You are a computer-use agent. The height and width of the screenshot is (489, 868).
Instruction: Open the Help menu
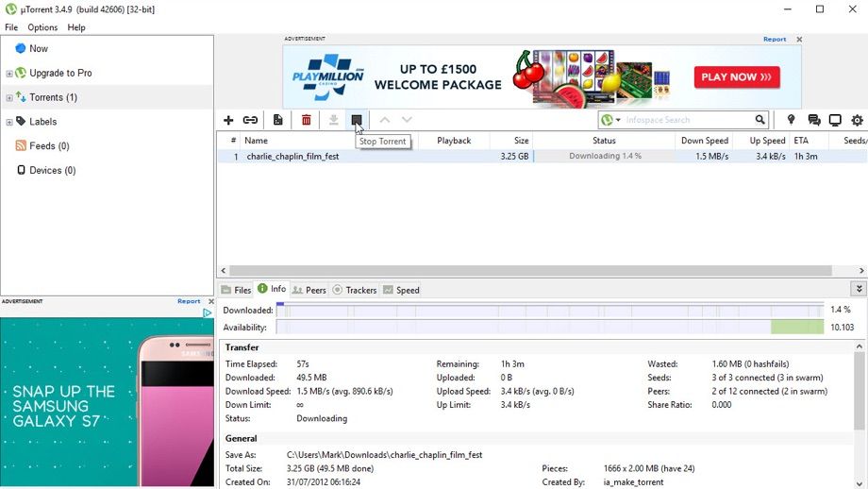pyautogui.click(x=76, y=27)
